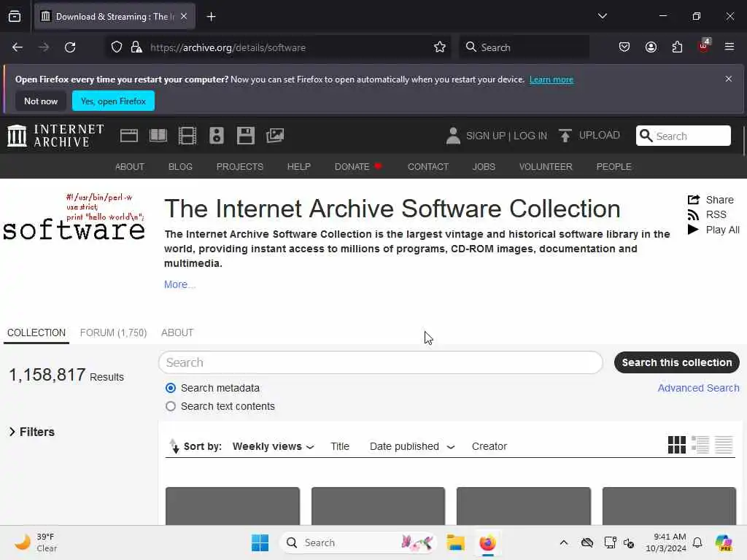
Task: Open the Internet Archive home logo
Action: tap(55, 136)
